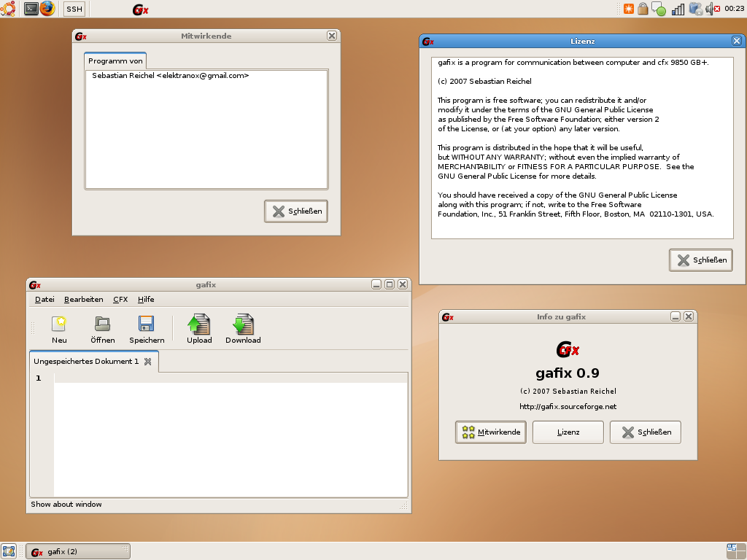Expand the CFX menu
The width and height of the screenshot is (747, 560).
pos(120,300)
